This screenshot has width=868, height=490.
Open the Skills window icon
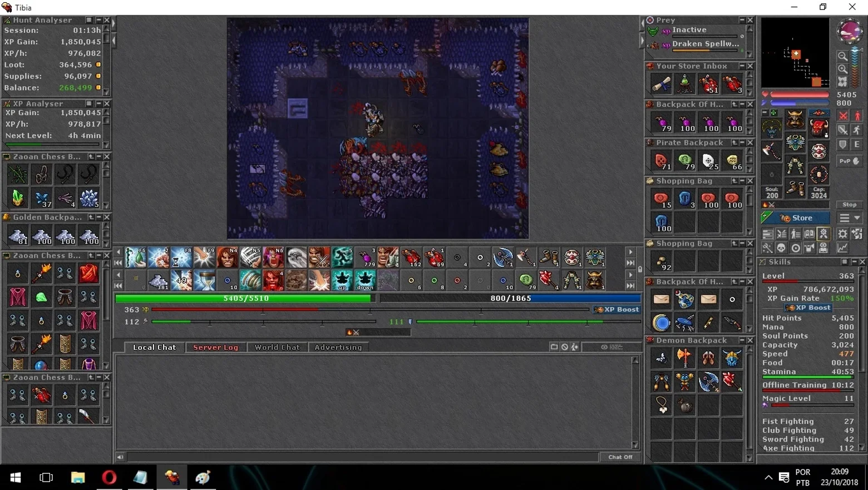tap(768, 234)
